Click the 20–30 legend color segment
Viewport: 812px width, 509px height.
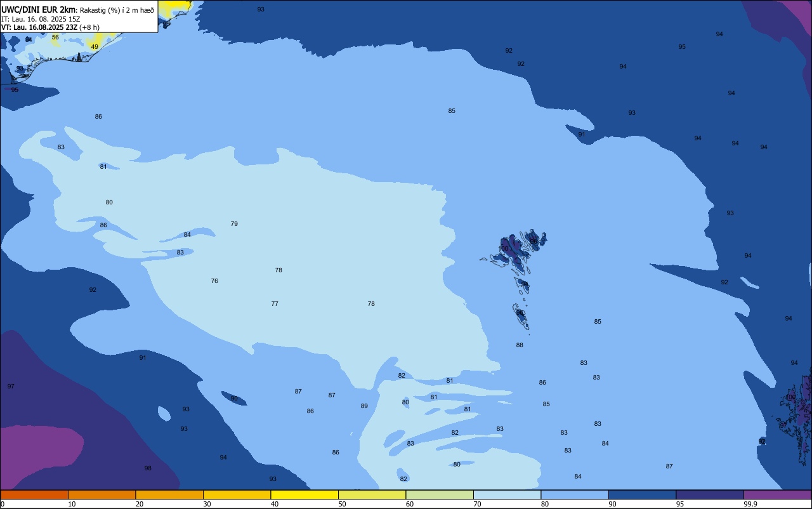[x=169, y=494]
